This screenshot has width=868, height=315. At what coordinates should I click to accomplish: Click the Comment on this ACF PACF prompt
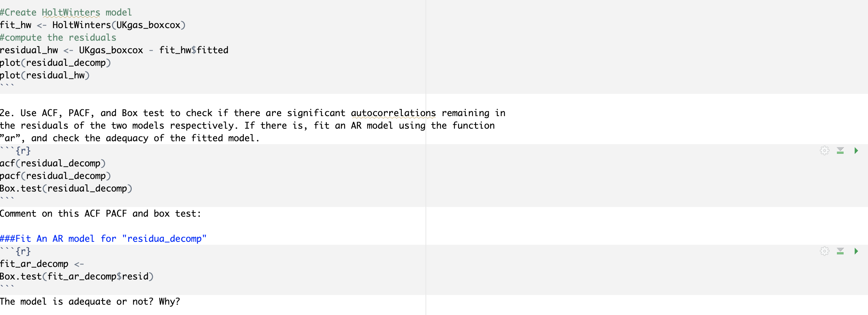coord(100,213)
